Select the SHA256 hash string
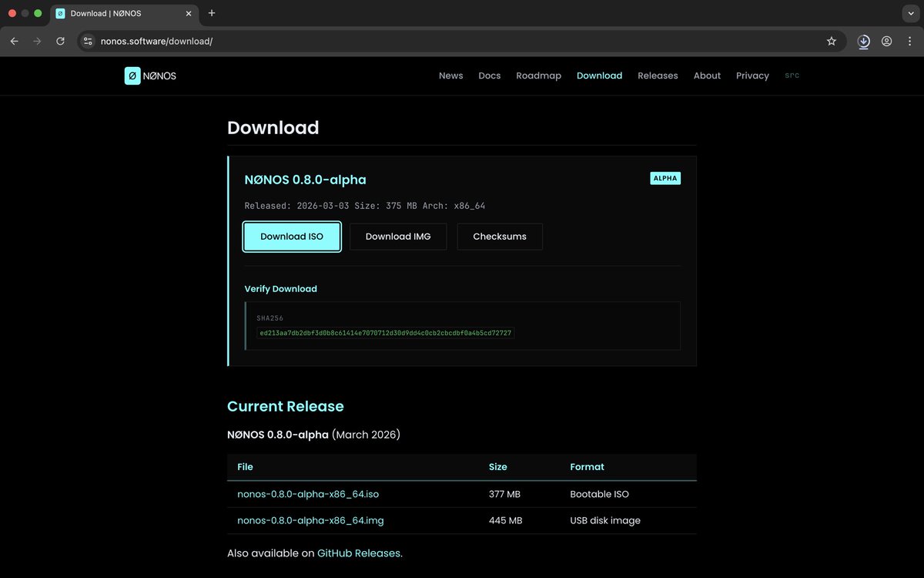This screenshot has height=578, width=924. [x=386, y=333]
